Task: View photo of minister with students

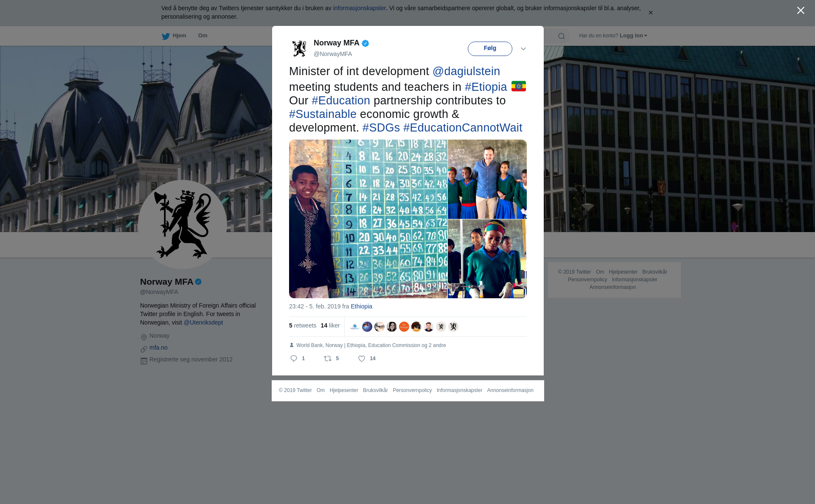Action: tap(487, 179)
